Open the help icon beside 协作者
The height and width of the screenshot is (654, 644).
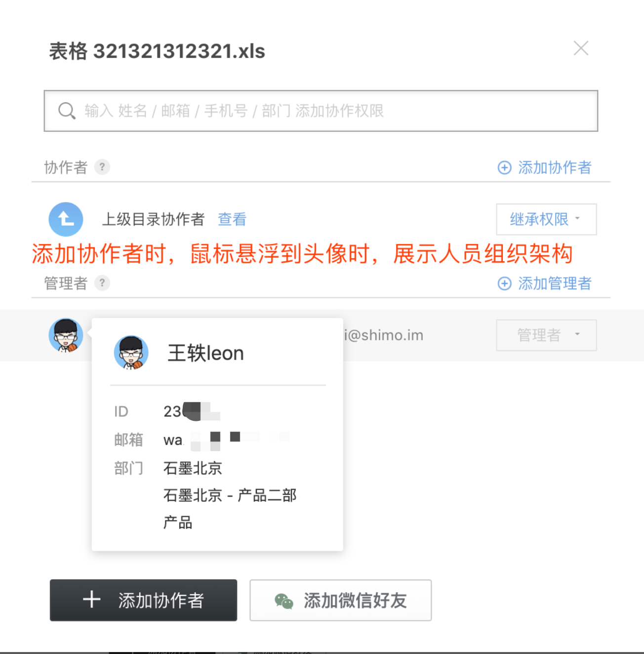(x=102, y=167)
